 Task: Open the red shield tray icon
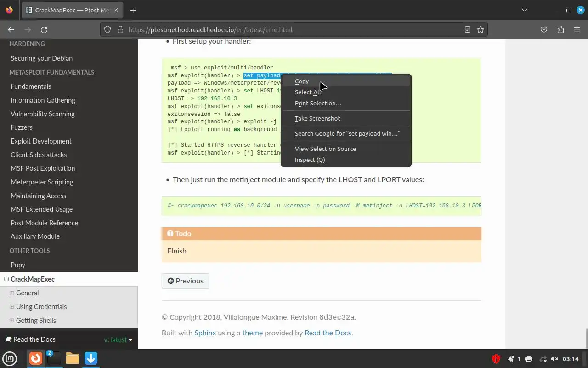496,359
